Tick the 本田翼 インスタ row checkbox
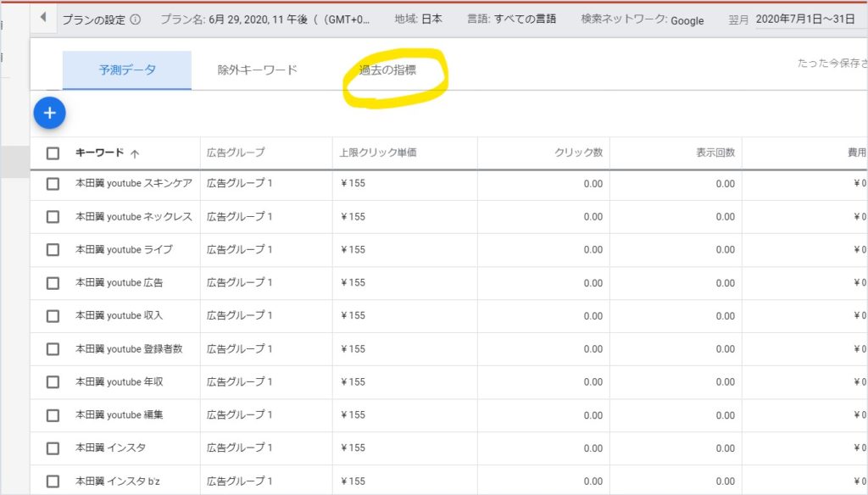Image resolution: width=868 pixels, height=495 pixels. pyautogui.click(x=53, y=448)
